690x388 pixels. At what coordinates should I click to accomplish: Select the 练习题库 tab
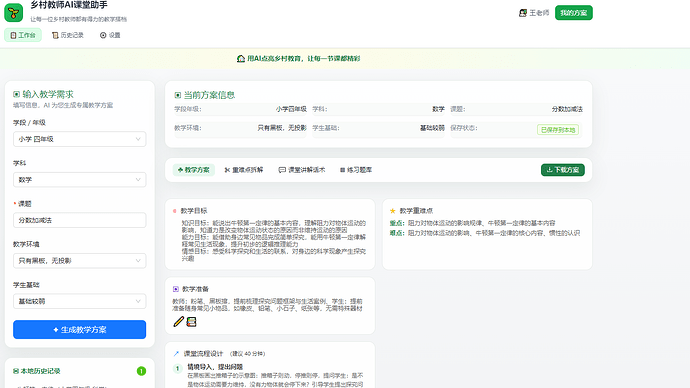[356, 170]
